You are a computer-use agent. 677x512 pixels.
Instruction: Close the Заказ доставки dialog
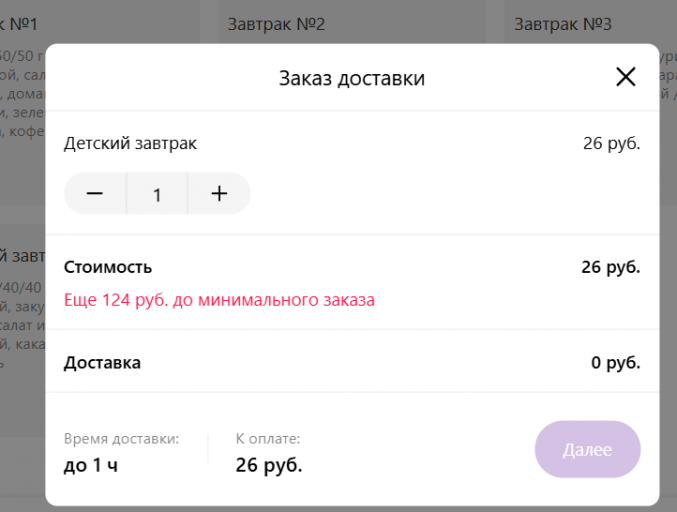(x=626, y=77)
